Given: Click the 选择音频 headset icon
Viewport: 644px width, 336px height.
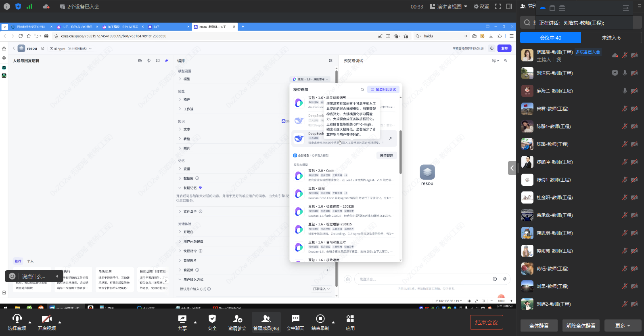Looking at the screenshot, I should pyautogui.click(x=17, y=319).
